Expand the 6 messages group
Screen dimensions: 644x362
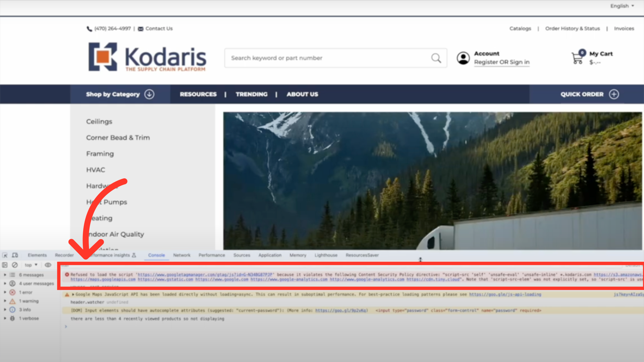[5, 275]
